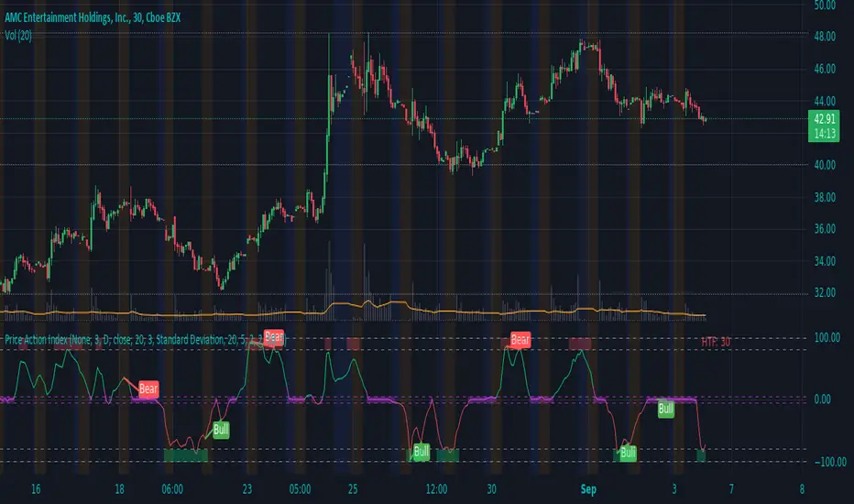The width and height of the screenshot is (854, 504).
Task: Click the AMC Entertainment Holdings chart title
Action: tap(93, 17)
